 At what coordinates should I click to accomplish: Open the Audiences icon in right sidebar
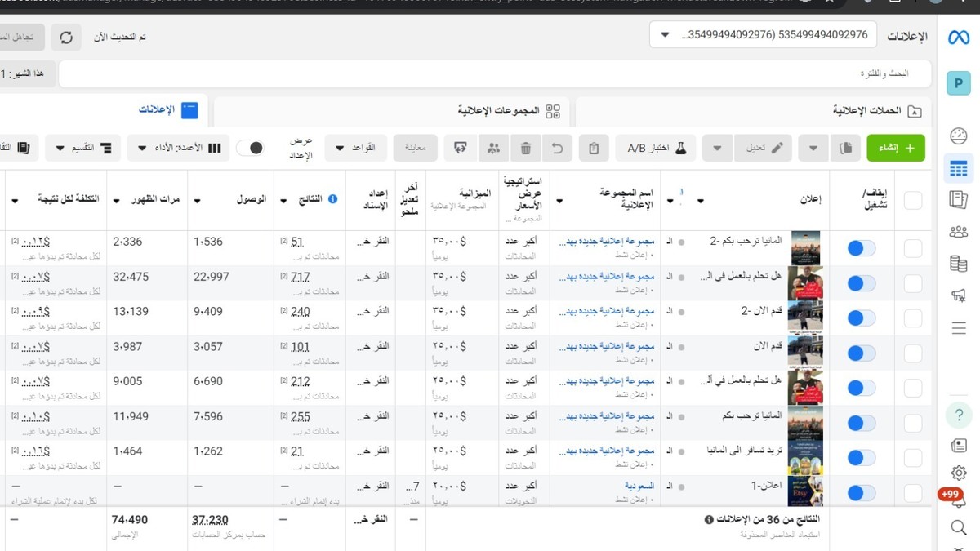(x=959, y=231)
